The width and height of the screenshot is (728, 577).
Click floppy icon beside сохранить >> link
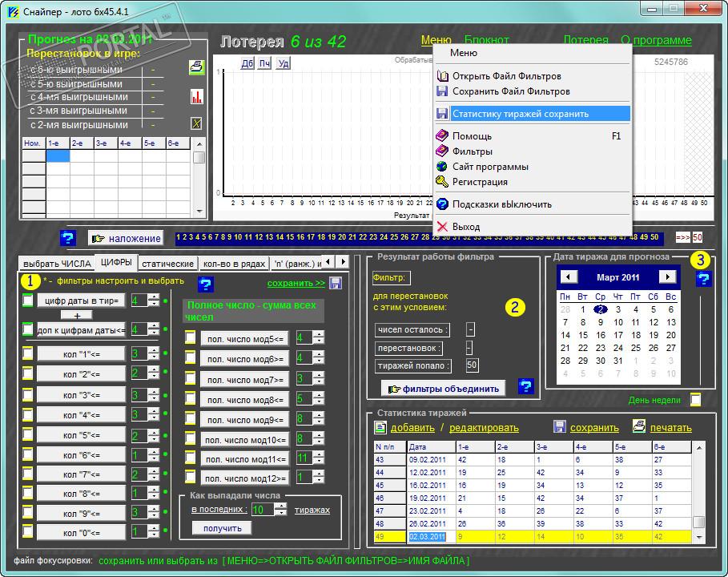click(x=336, y=283)
